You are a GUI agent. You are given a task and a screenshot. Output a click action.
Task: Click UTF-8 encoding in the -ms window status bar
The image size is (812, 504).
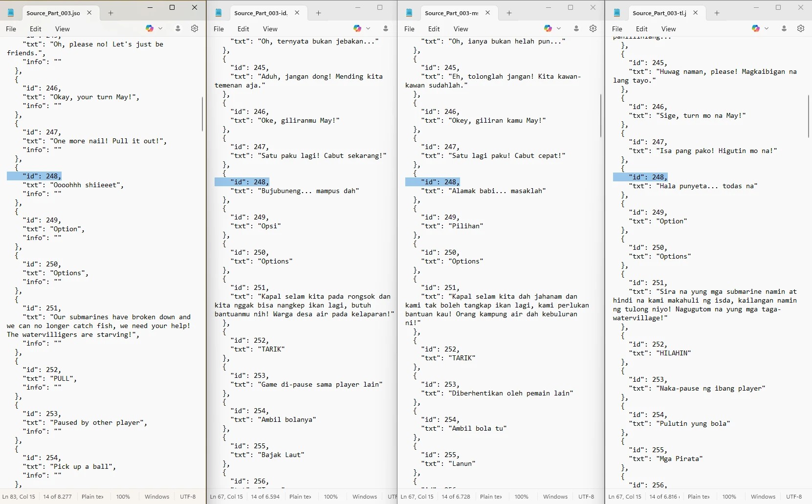pos(586,497)
